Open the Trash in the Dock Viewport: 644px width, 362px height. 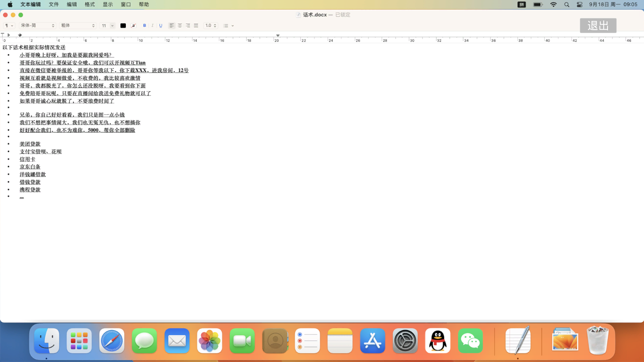tap(597, 341)
